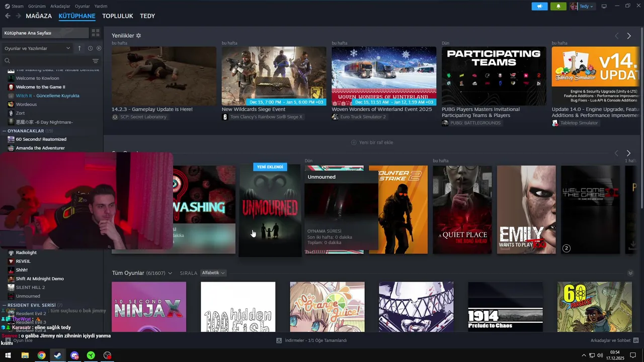Open the Yardım menu
644x362 pixels.
(x=101, y=6)
